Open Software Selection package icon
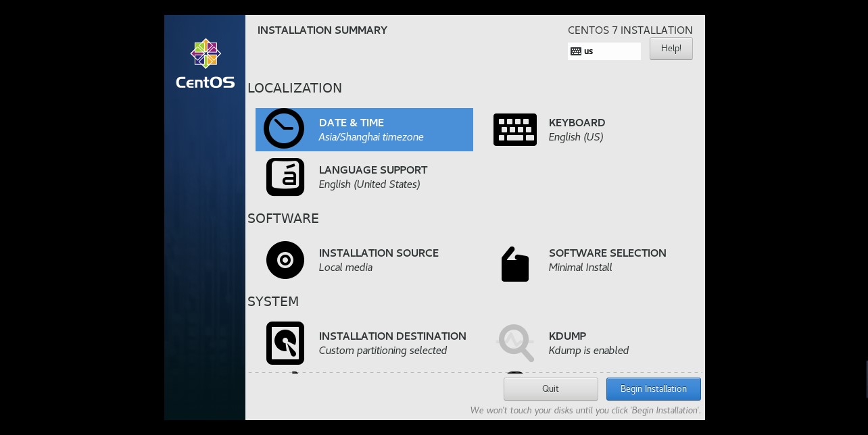868x435 pixels. 515,264
